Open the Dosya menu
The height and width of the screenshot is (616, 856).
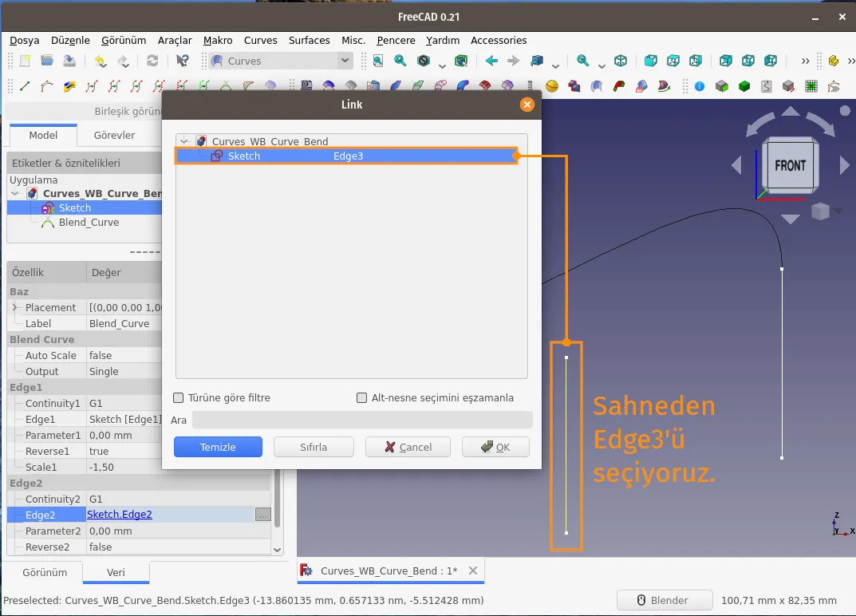[24, 41]
